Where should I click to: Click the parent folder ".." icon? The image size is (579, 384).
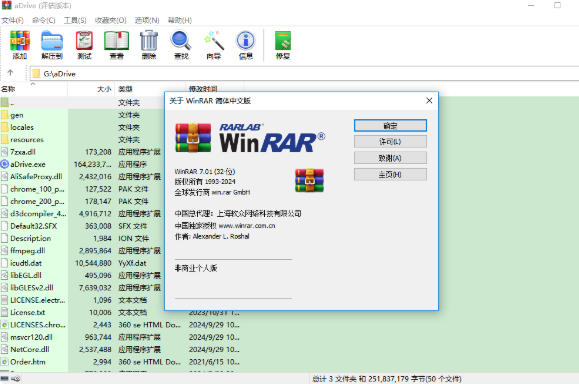click(4, 102)
